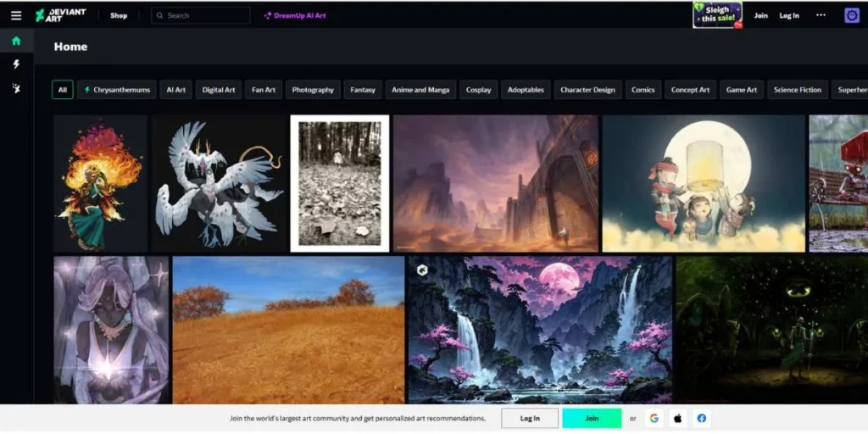Image resolution: width=868 pixels, height=434 pixels.
Task: Open the pink moon waterfall artwork
Action: coord(539,330)
